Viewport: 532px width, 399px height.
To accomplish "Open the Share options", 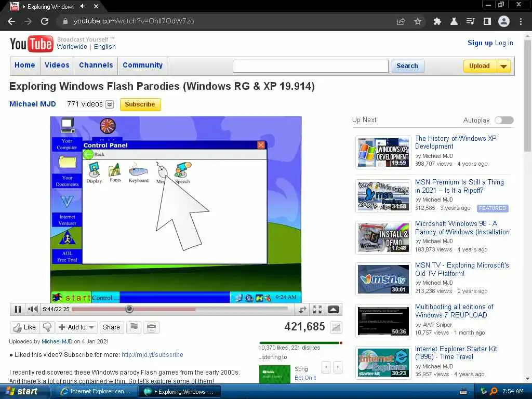I will (111, 327).
